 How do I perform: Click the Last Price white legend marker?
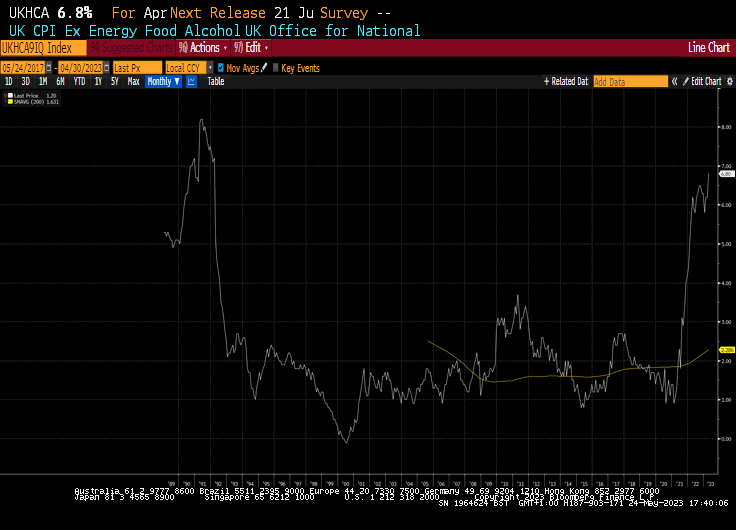click(10, 96)
